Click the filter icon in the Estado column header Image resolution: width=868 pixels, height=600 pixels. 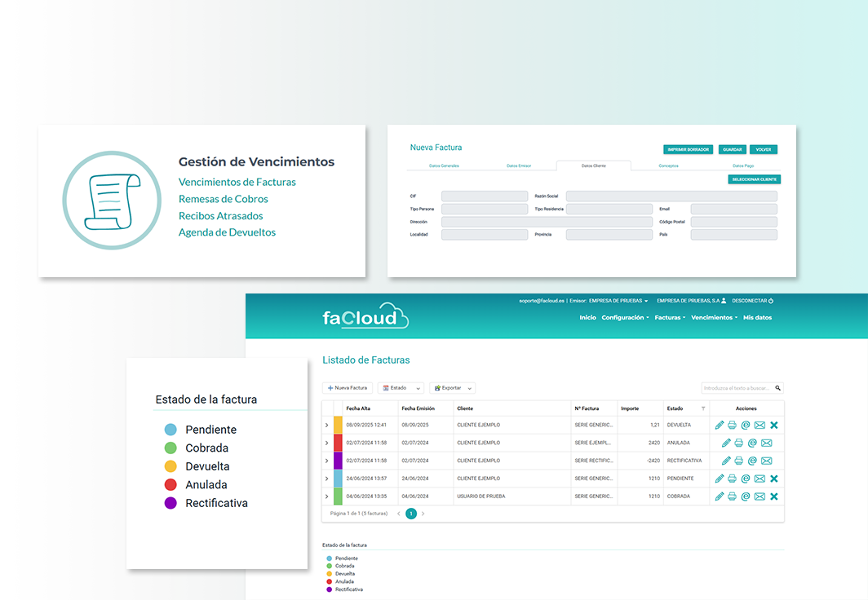coord(703,408)
